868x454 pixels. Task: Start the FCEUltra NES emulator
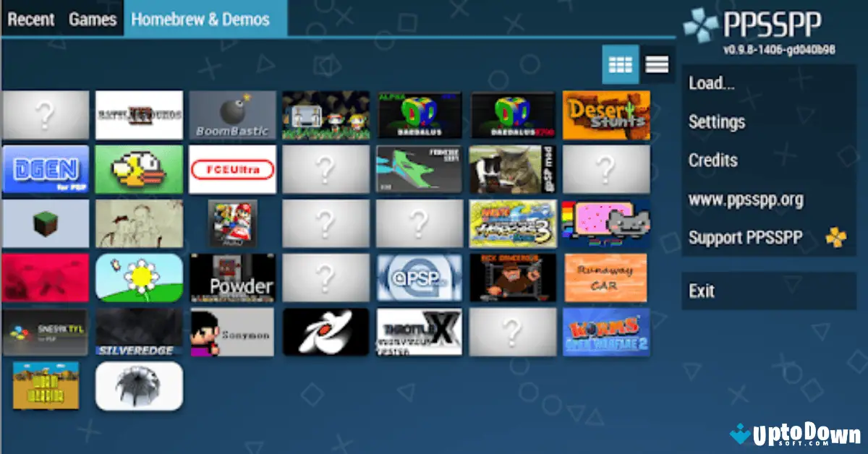(232, 168)
